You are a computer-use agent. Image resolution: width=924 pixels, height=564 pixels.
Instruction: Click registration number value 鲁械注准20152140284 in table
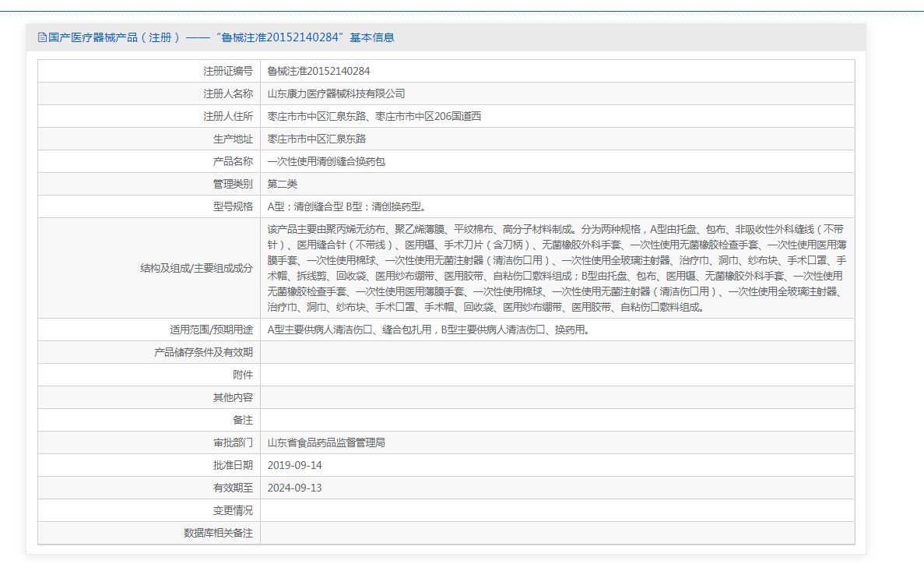[318, 71]
